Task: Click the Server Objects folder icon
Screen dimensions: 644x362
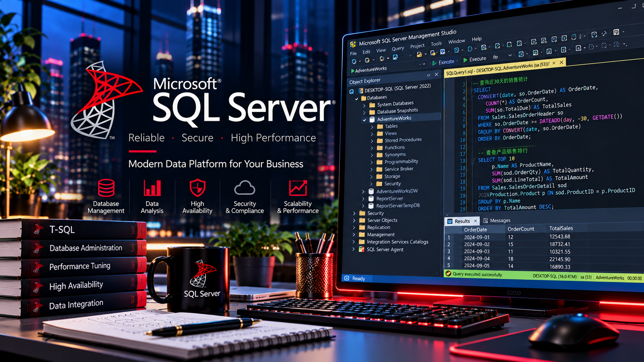Action: (x=362, y=220)
